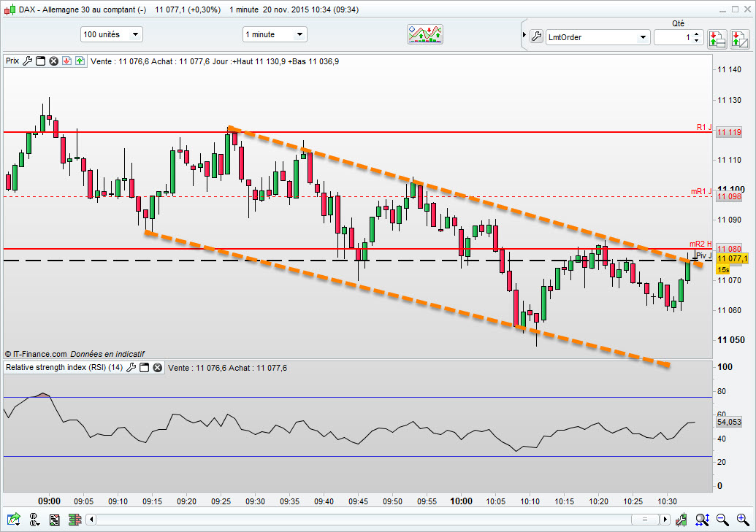The width and height of the screenshot is (756, 532).
Task: Close the Prix panel with X icon
Action: (54, 61)
